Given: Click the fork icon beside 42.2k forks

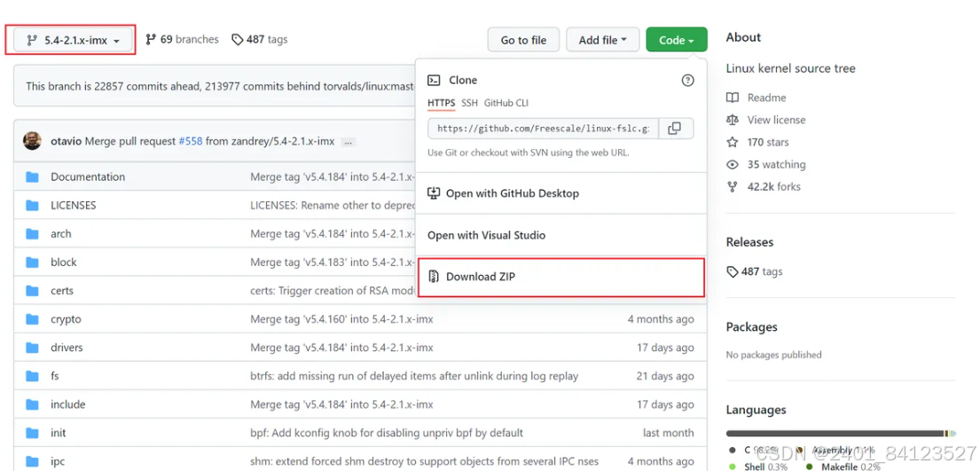Looking at the screenshot, I should pos(733,186).
